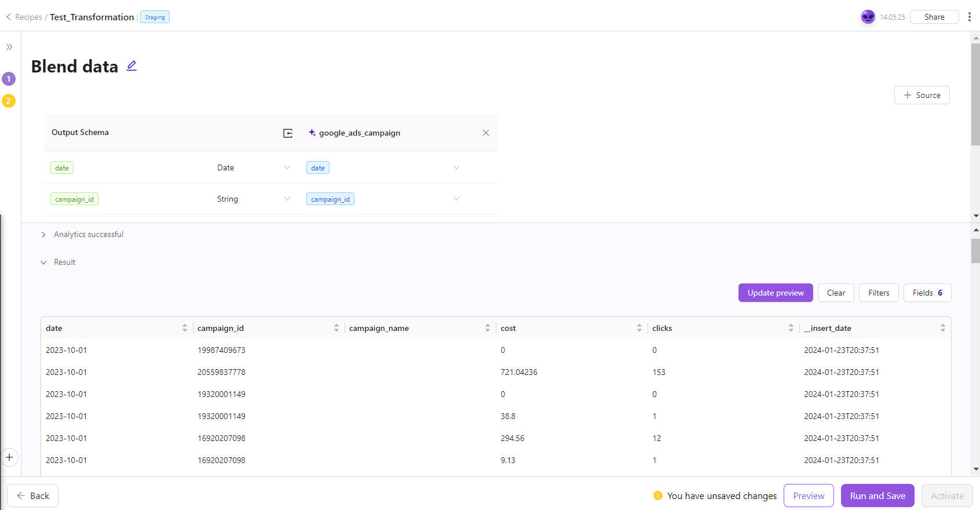Click the pencil icon to rename Blend data
Image resolution: width=980 pixels, height=510 pixels.
pos(131,66)
